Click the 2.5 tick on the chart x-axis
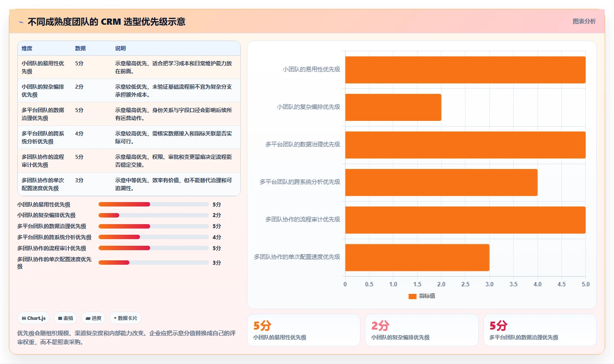The image size is (614, 364). point(465,285)
